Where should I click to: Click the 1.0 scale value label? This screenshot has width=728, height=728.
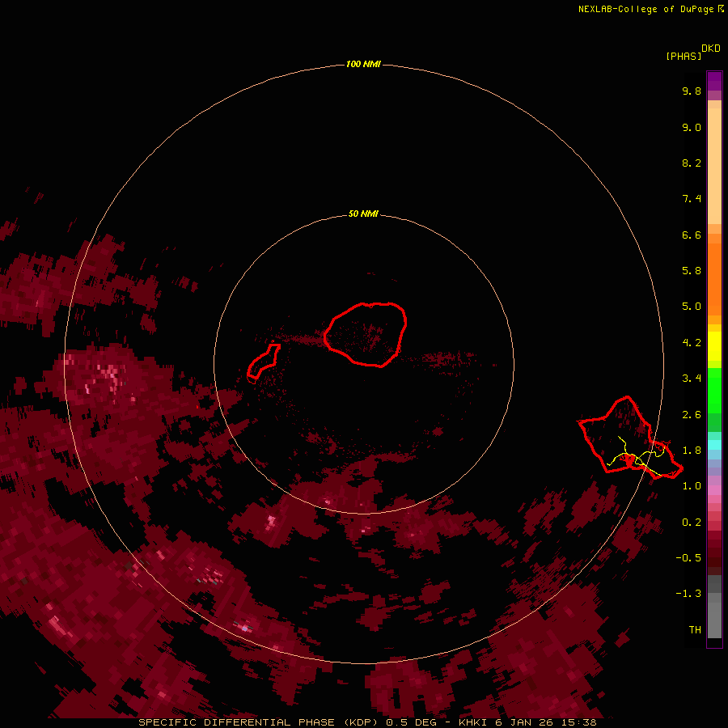(692, 486)
